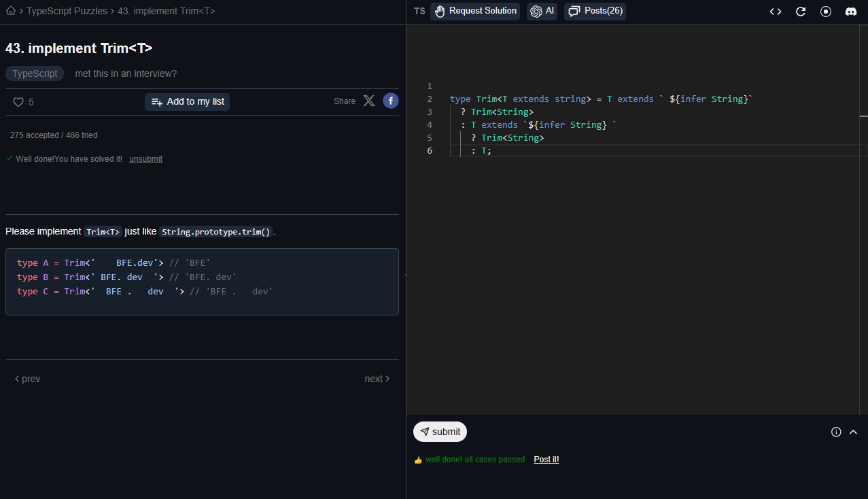Click the circular record icon in header
This screenshot has height=499, width=868.
[826, 12]
